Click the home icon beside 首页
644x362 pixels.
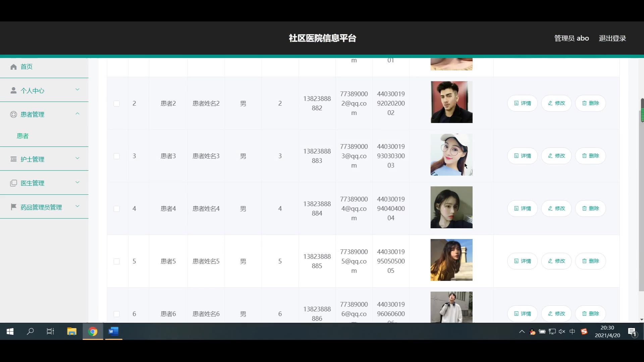(13, 67)
